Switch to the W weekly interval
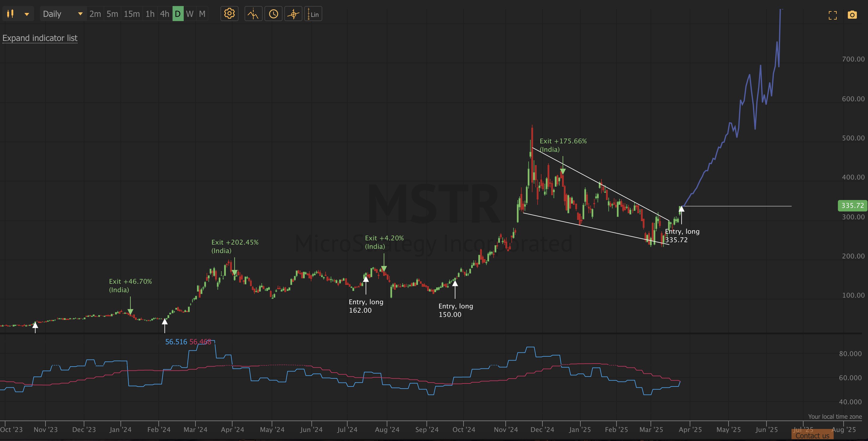The image size is (868, 441). pos(190,14)
